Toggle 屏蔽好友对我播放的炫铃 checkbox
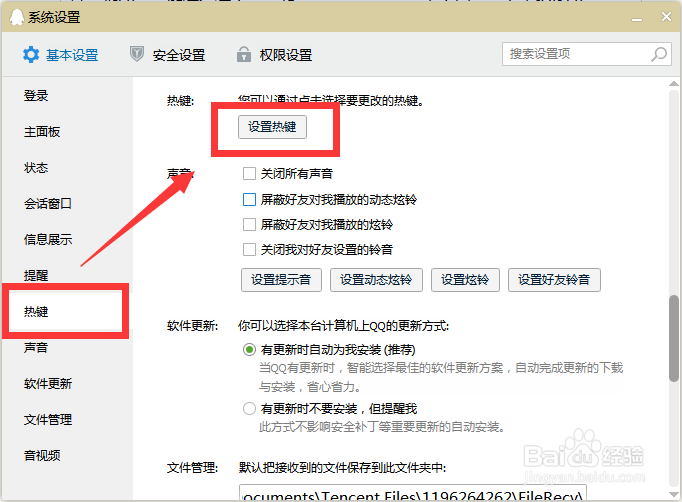 [249, 224]
